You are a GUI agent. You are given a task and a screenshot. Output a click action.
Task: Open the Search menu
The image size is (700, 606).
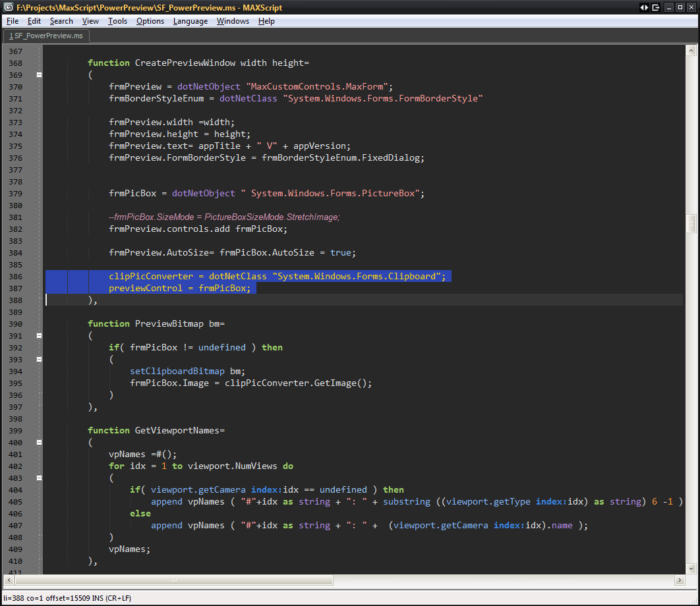61,21
